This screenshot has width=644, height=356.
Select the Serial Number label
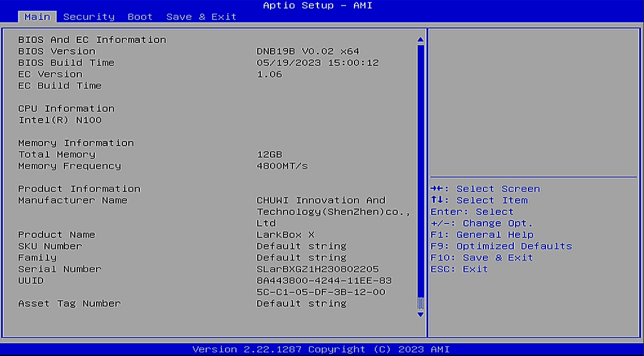(x=60, y=270)
